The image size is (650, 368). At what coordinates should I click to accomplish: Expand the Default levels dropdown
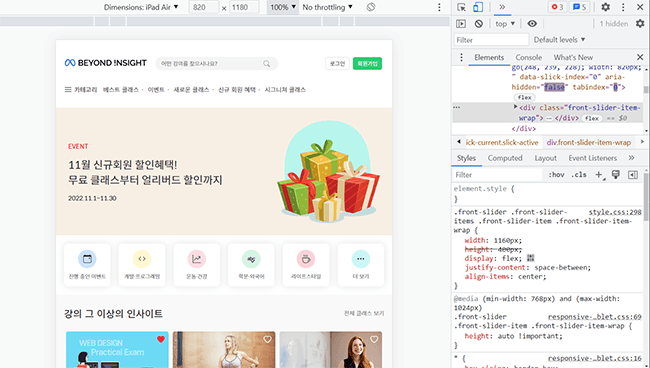click(559, 40)
